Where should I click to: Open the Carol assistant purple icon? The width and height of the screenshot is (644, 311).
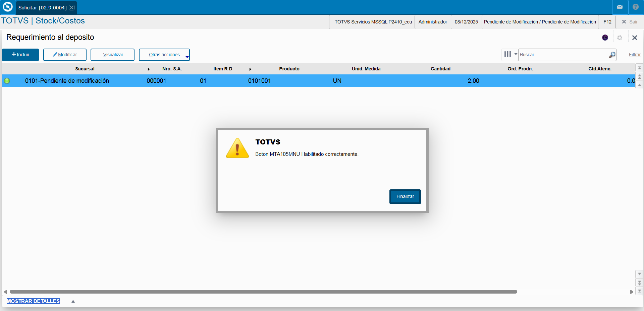point(605,38)
